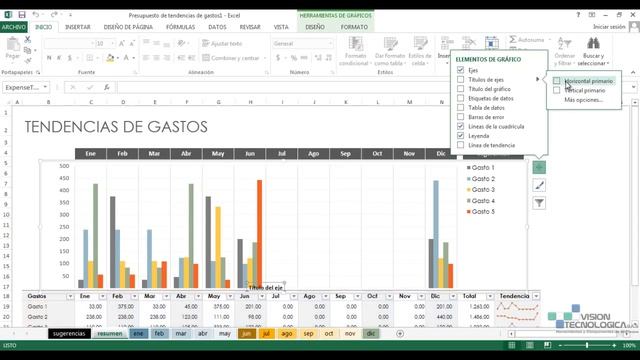Click Iniciar sesión link
This screenshot has height=360, width=640.
pos(609,27)
